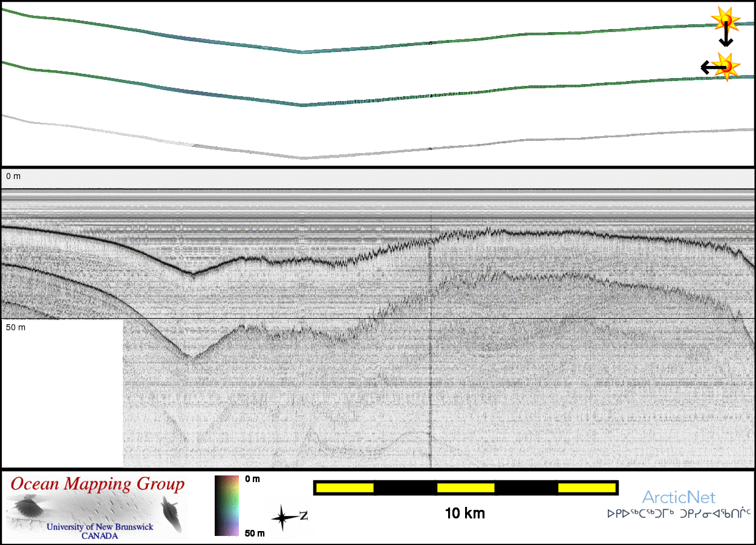The width and height of the screenshot is (756, 545).
Task: Click the last yellow segment of scale bar
Action: (586, 488)
